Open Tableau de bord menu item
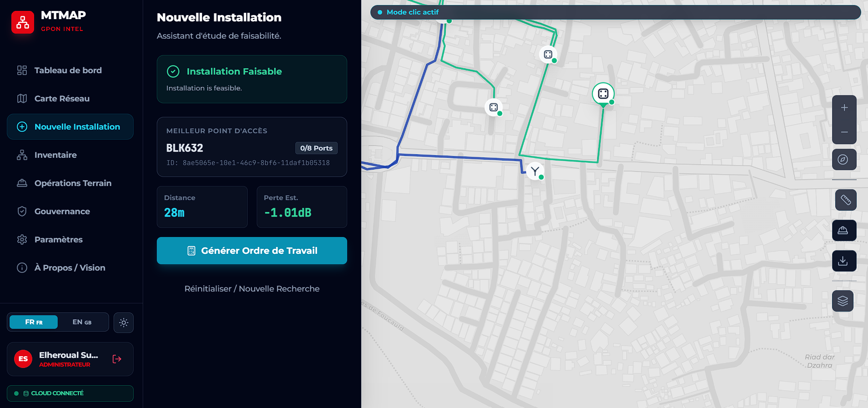The image size is (868, 408). [x=68, y=71]
